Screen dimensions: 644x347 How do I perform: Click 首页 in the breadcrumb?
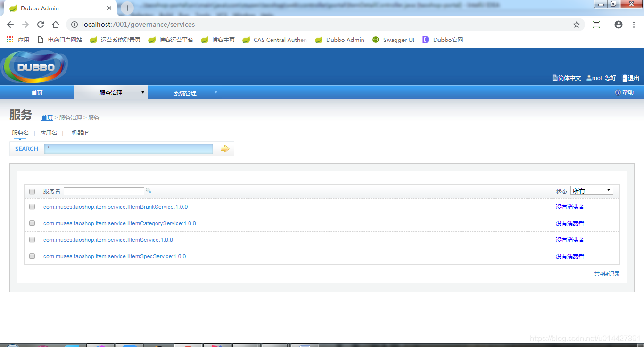tap(47, 118)
